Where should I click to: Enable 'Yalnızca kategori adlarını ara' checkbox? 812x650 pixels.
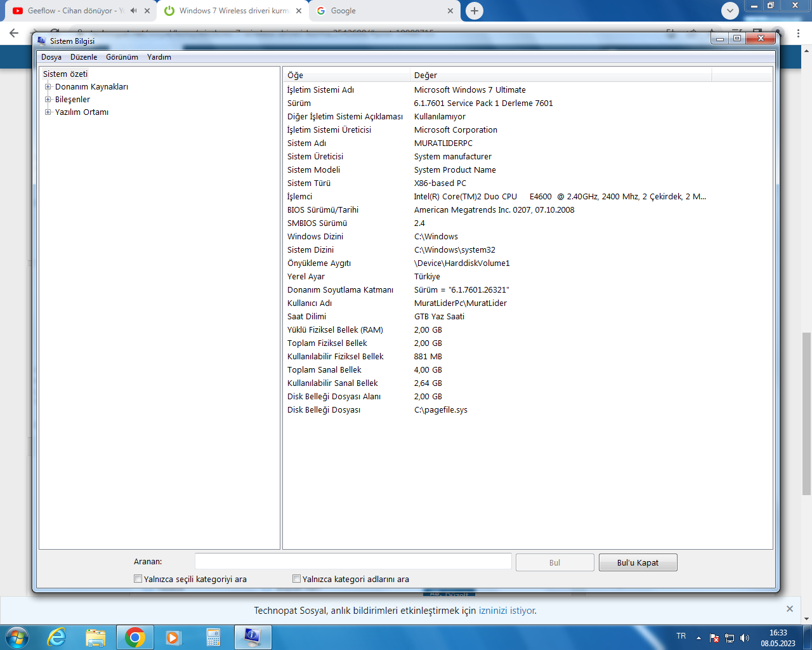pos(296,579)
